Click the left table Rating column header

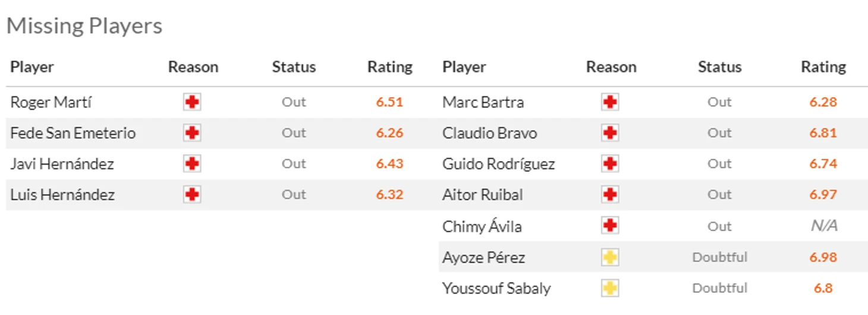[389, 67]
